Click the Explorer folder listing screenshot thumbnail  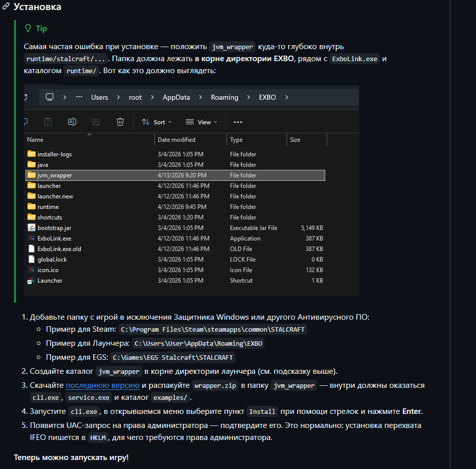coord(191,190)
